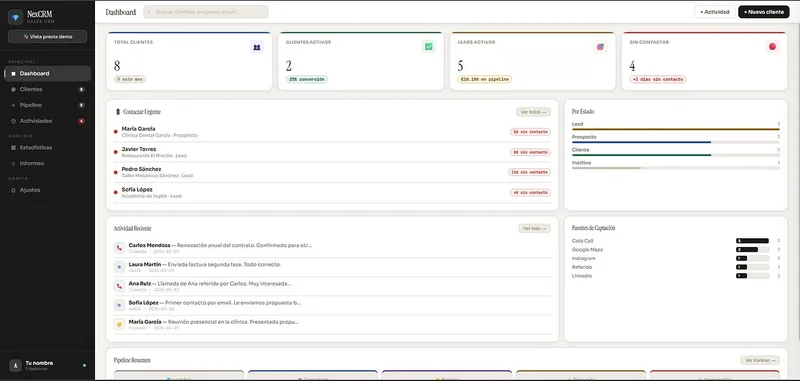This screenshot has height=381, width=800.
Task: Click the Sin Contactar red circle icon
Action: tap(772, 47)
